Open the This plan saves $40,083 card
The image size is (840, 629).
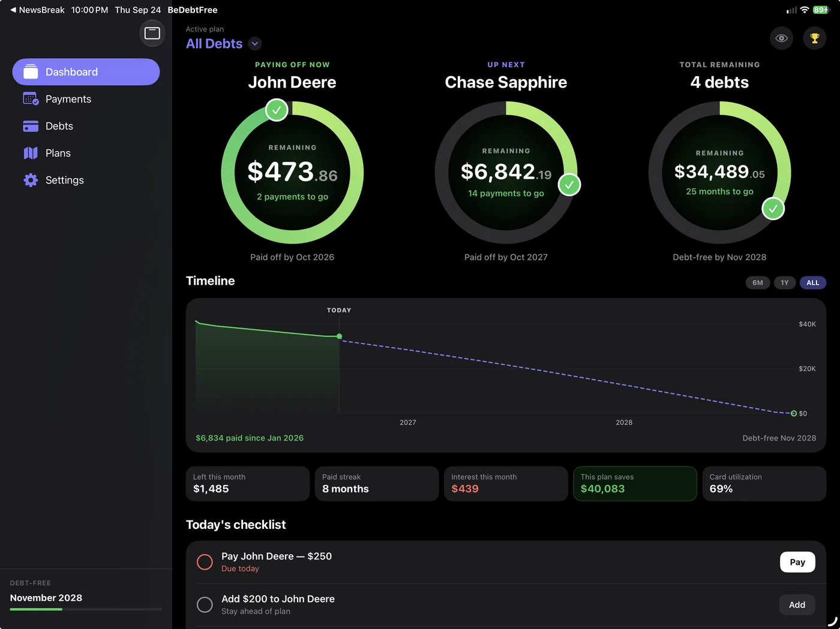pos(635,483)
